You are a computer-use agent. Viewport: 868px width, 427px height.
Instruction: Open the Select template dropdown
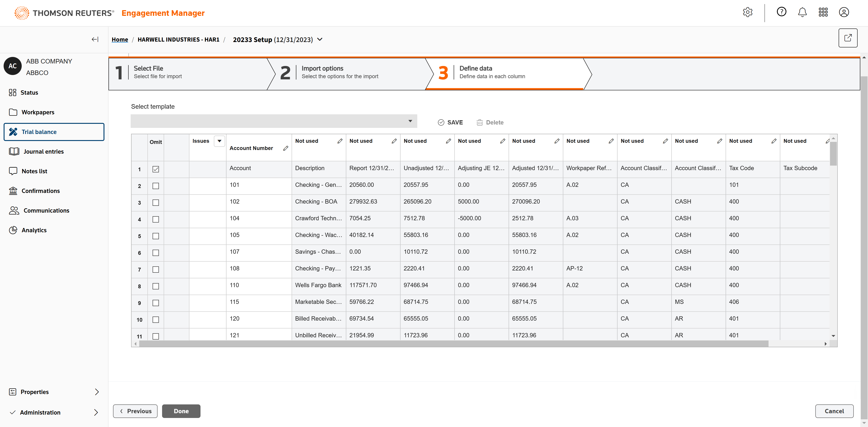[x=274, y=121]
